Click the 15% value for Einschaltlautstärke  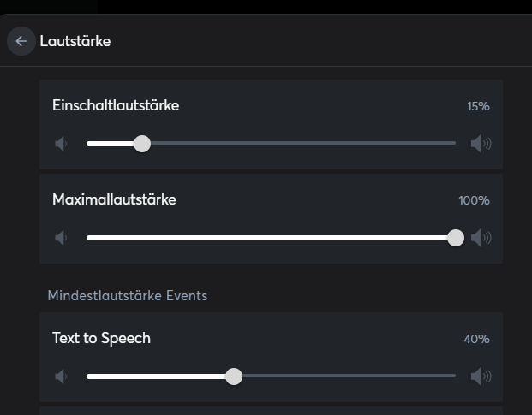478,107
